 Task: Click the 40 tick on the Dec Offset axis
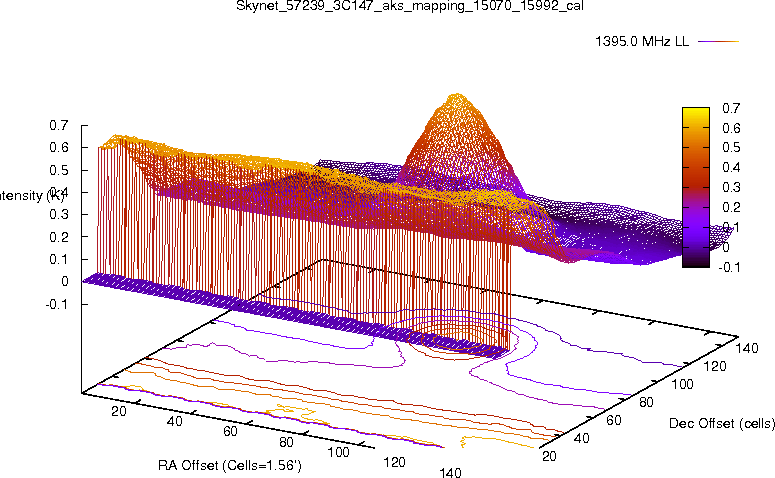pyautogui.click(x=581, y=438)
